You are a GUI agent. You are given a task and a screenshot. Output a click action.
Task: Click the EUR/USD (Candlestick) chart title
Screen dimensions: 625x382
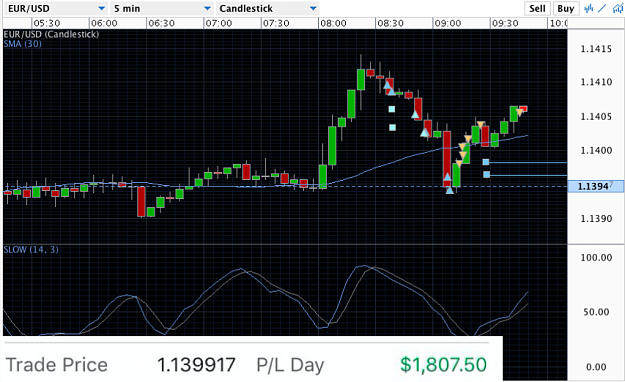[x=51, y=34]
